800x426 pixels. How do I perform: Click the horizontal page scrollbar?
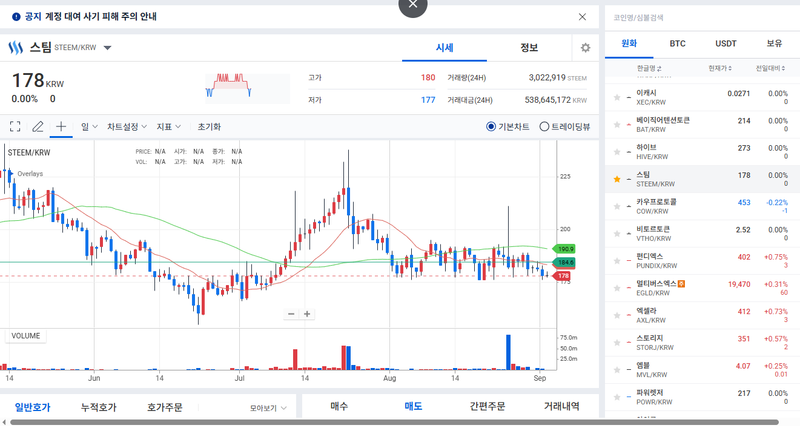(393, 422)
